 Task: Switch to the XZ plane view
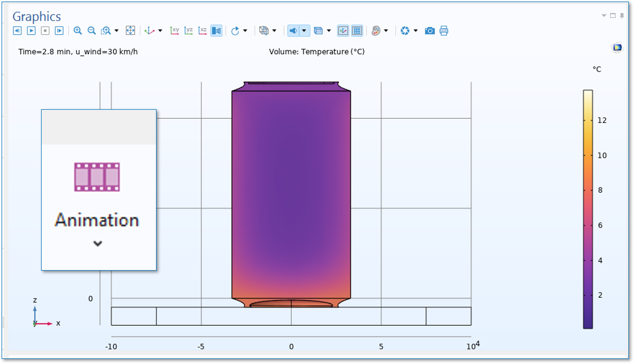click(x=202, y=31)
